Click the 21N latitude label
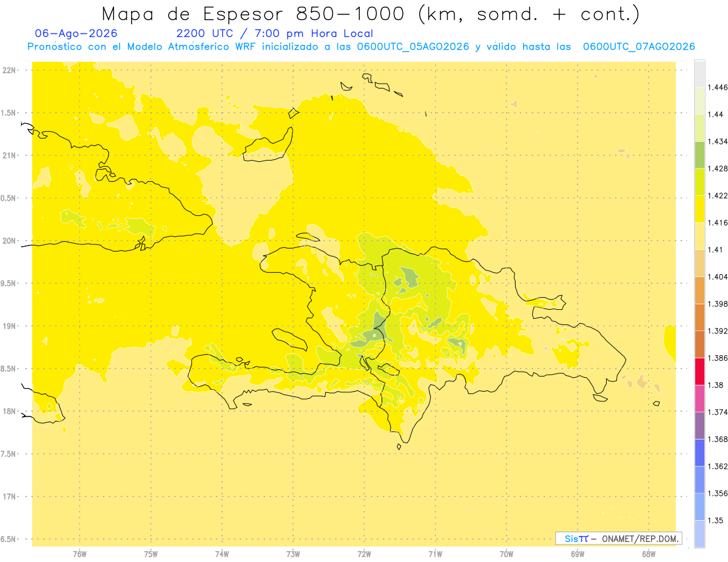The image size is (728, 562). [10, 156]
